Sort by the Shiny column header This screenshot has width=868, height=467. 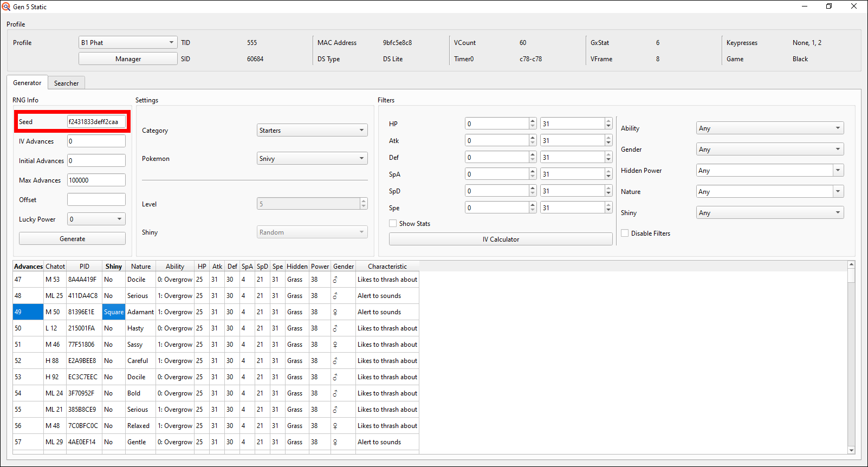pos(114,266)
